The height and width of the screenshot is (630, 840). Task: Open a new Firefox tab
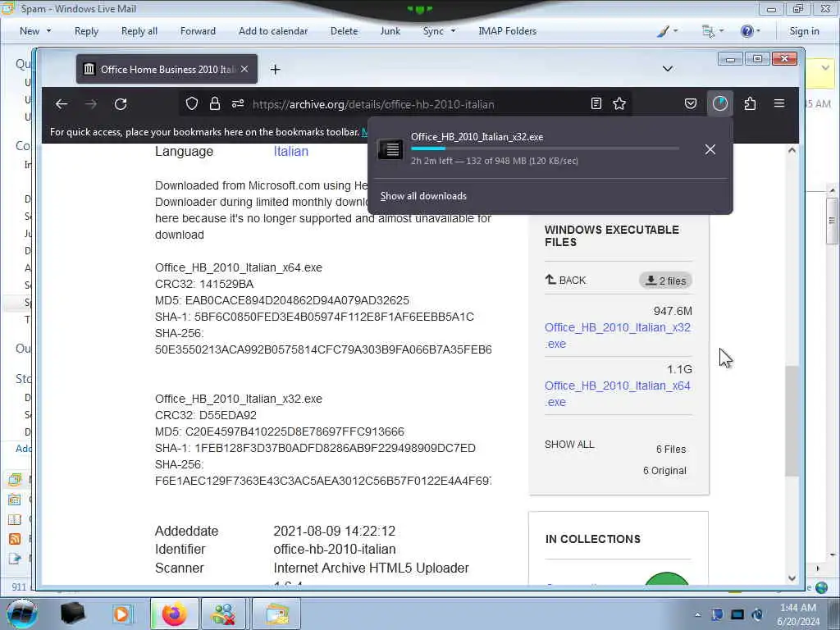[x=276, y=70]
